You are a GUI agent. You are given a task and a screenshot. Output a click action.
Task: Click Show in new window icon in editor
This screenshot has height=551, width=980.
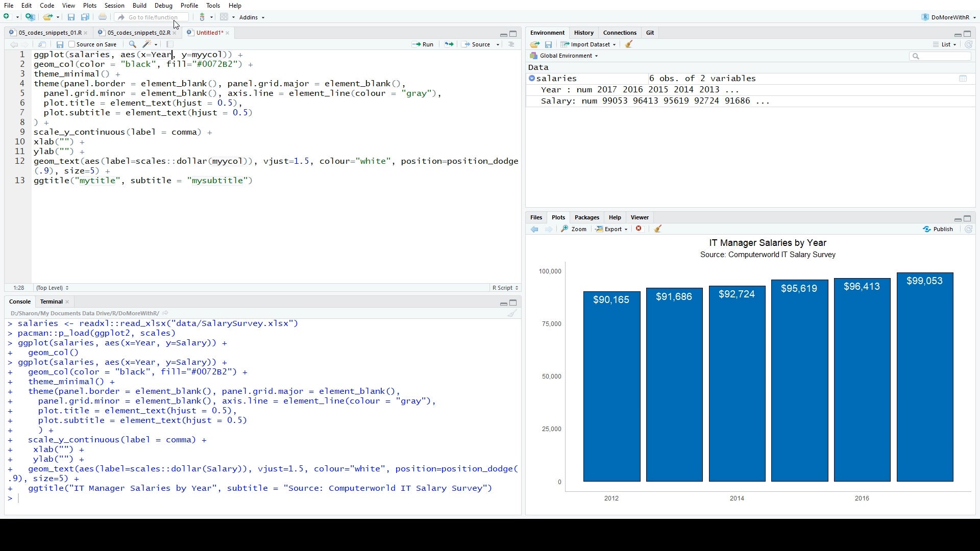coord(42,44)
